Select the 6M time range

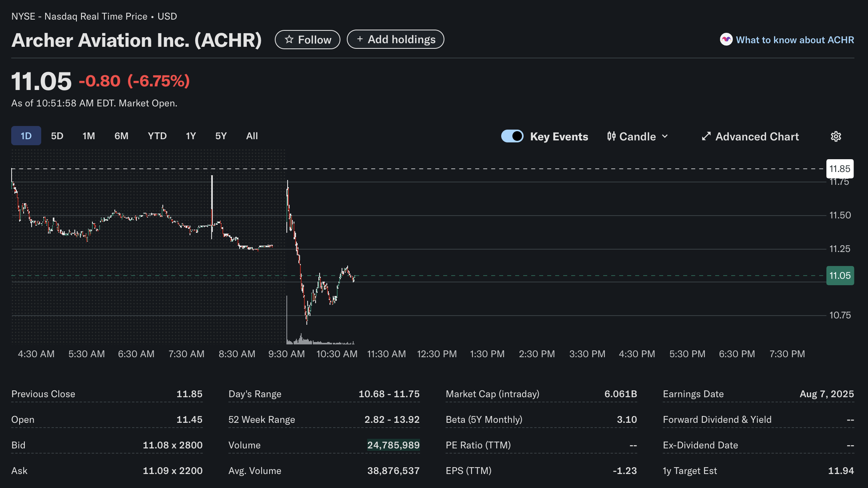click(x=121, y=136)
